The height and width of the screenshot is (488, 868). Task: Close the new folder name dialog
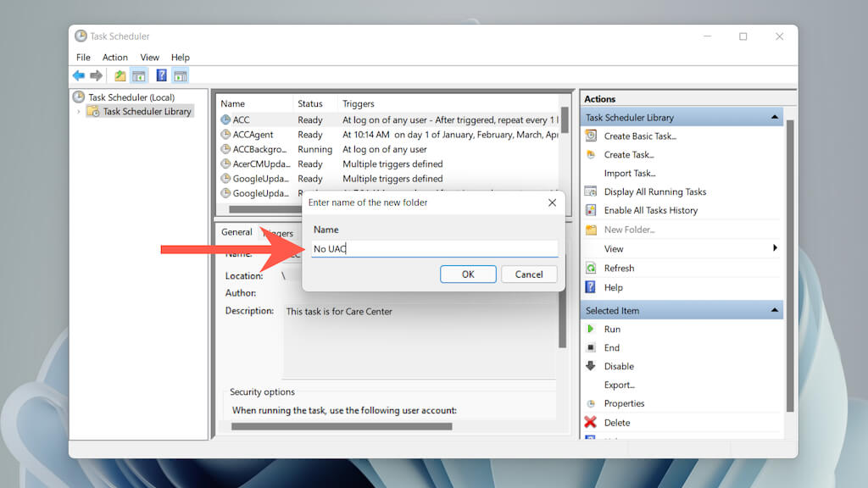point(552,202)
